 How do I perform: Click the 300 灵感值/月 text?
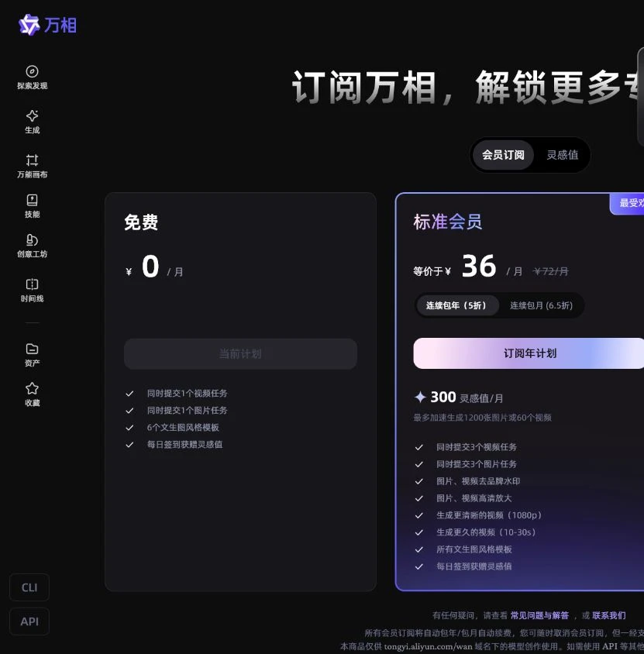coord(467,398)
